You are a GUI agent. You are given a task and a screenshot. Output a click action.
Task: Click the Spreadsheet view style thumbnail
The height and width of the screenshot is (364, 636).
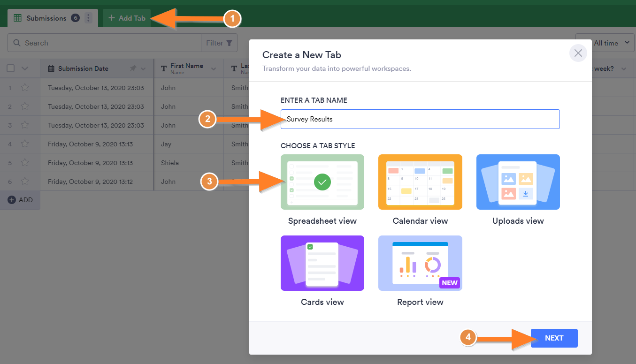tap(322, 182)
